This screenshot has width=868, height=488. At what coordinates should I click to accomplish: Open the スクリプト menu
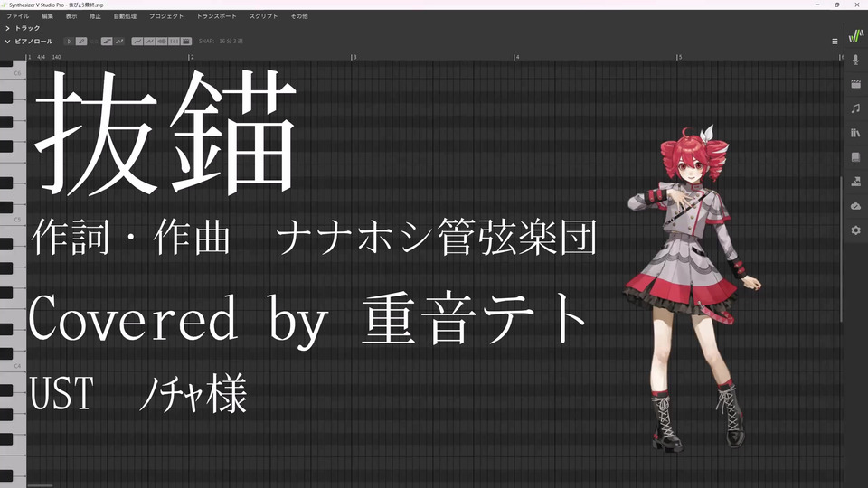pos(263,16)
